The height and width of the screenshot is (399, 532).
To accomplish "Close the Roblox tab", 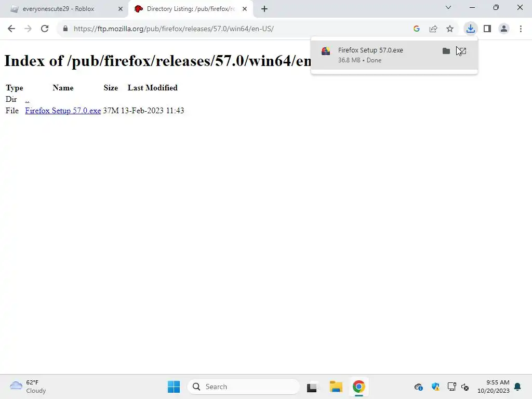I will point(121,9).
